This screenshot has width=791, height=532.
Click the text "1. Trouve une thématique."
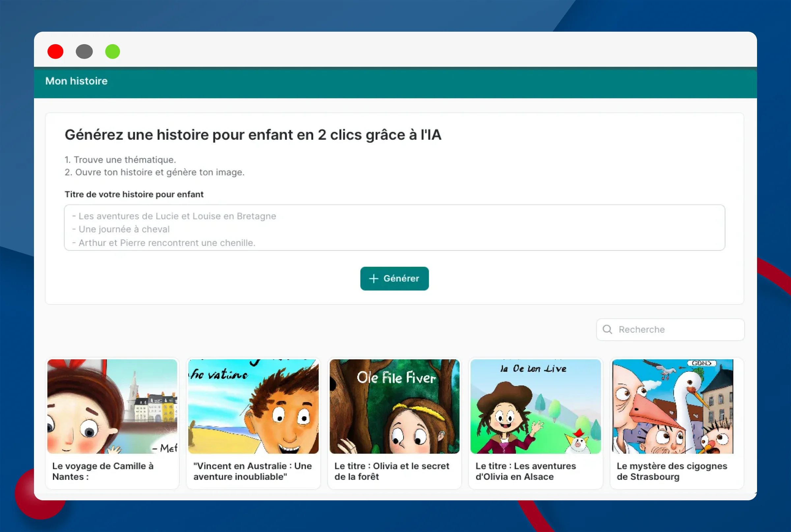tap(120, 160)
